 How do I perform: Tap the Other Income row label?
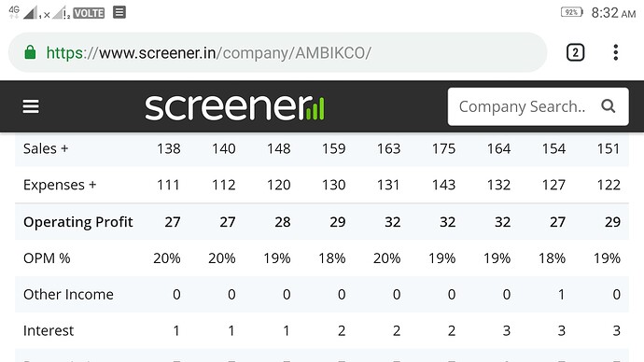68,294
